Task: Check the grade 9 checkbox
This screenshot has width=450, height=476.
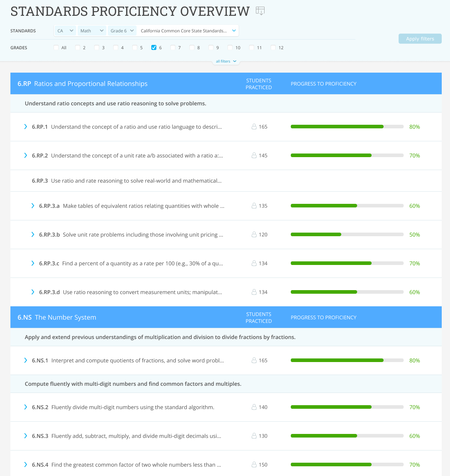Action: [x=211, y=47]
